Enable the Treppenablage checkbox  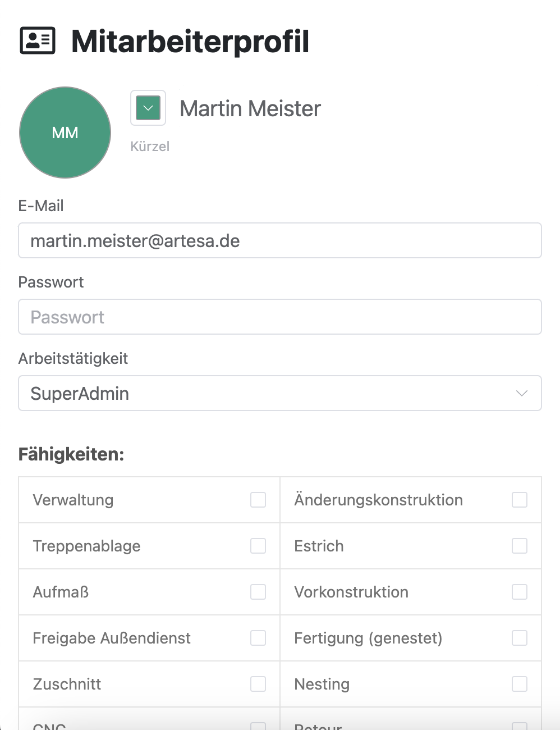click(x=258, y=545)
